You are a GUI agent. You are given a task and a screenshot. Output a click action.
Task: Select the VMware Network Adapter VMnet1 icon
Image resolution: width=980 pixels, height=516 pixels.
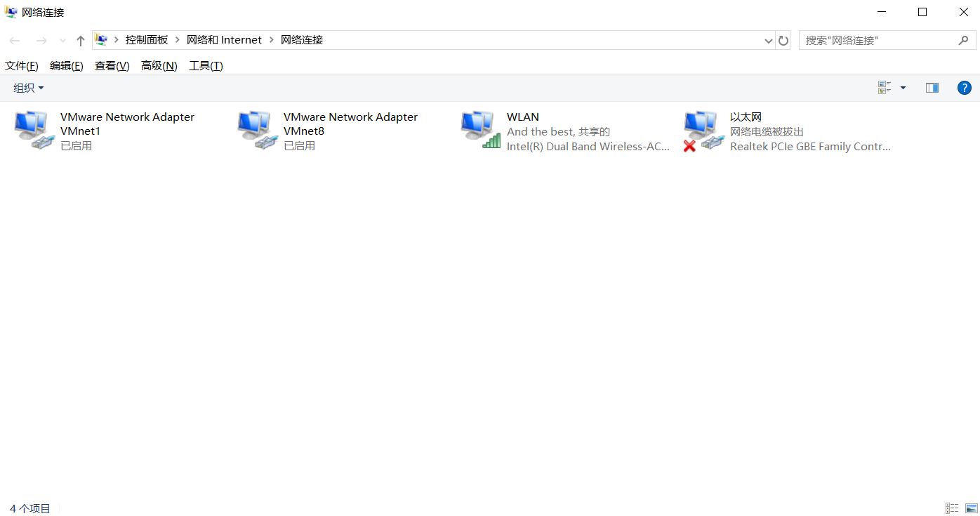(x=34, y=130)
